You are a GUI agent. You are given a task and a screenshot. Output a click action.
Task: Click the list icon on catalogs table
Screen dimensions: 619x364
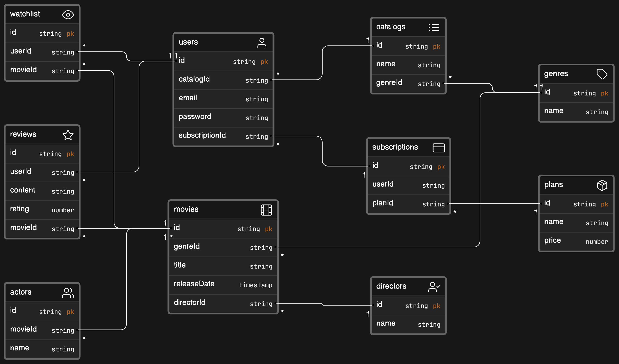pyautogui.click(x=434, y=27)
